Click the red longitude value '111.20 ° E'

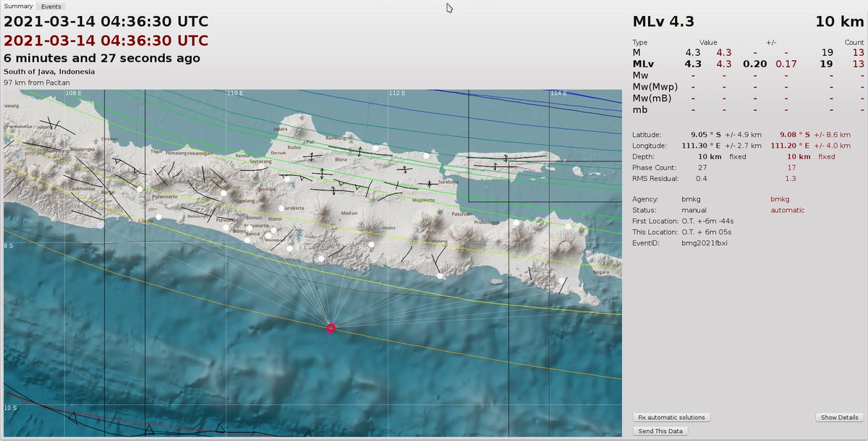791,146
